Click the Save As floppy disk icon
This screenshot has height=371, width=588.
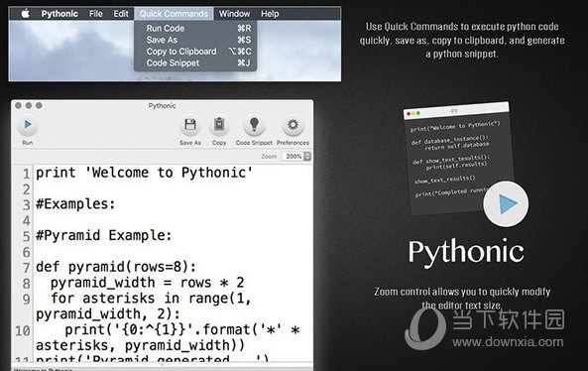click(x=190, y=125)
